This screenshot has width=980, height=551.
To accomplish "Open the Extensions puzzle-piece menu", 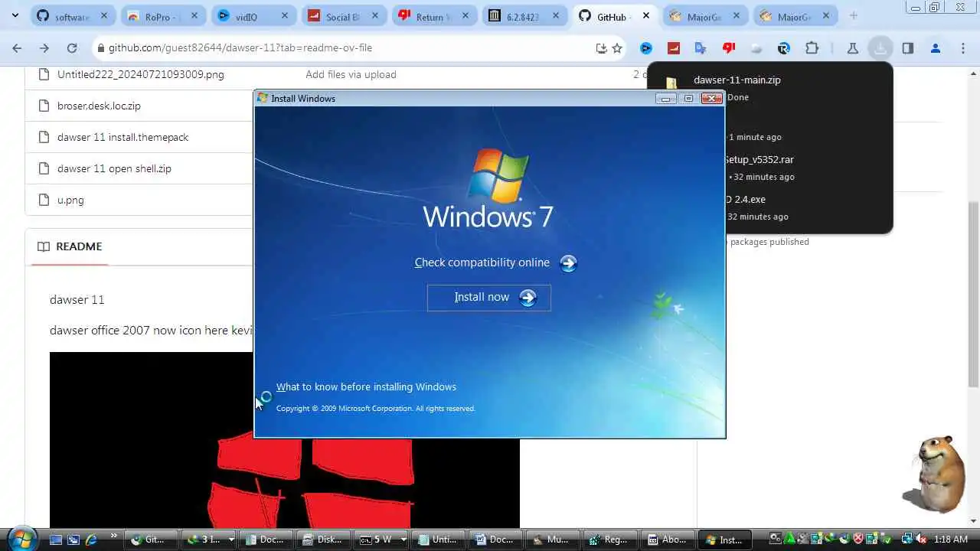I will 812,47.
